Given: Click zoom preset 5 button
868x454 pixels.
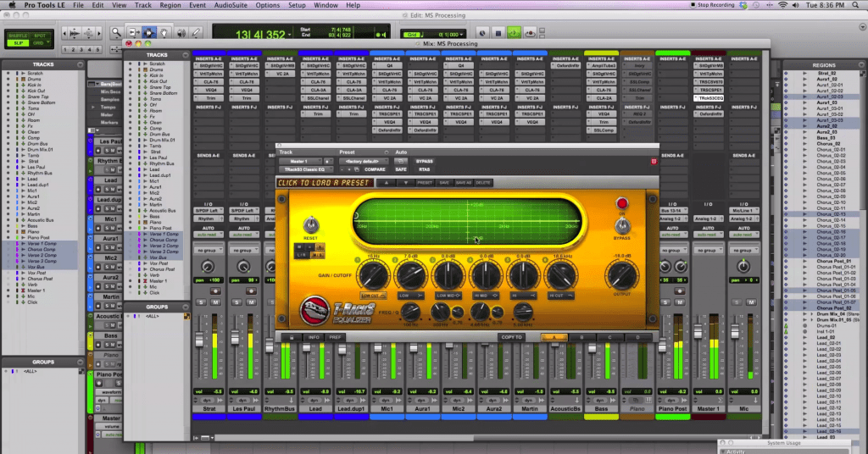Looking at the screenshot, I should (x=98, y=50).
